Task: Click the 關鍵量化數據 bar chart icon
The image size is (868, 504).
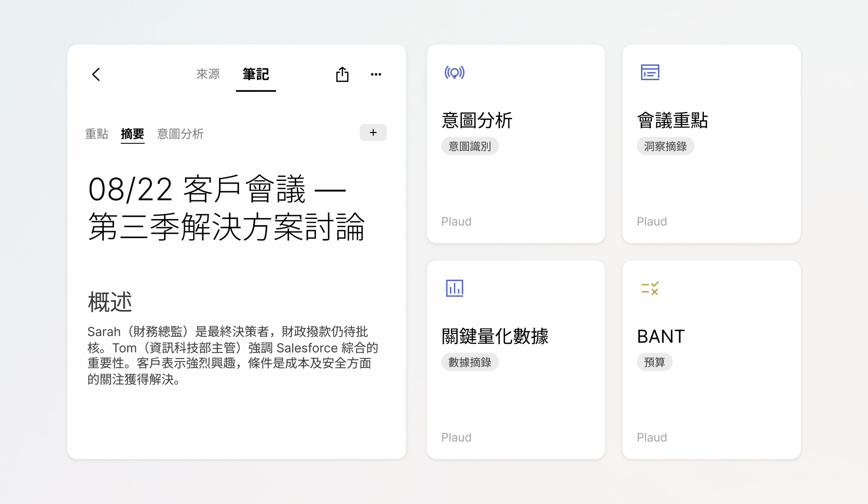Action: point(454,288)
